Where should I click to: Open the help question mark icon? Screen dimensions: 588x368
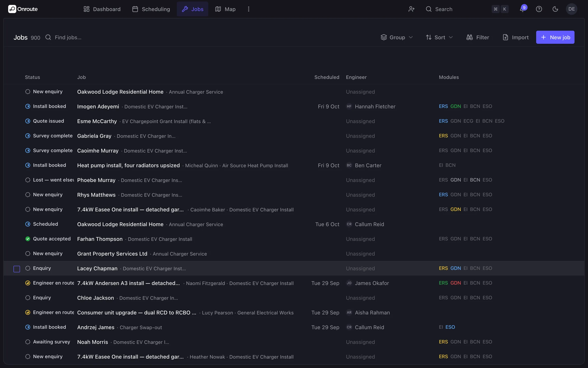pos(539,9)
